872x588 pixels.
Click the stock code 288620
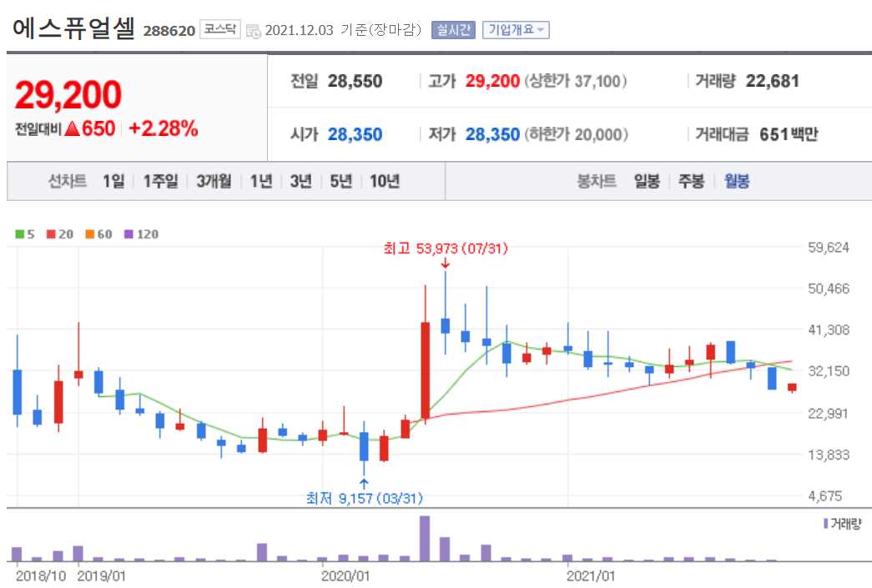[169, 31]
